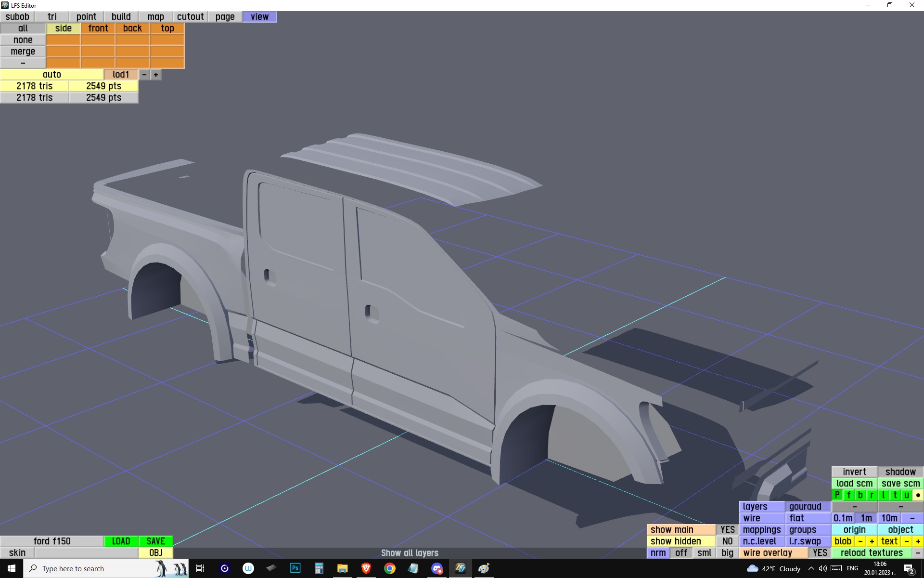Decrease the blob size with minus
The width and height of the screenshot is (924, 578).
pyautogui.click(x=860, y=541)
